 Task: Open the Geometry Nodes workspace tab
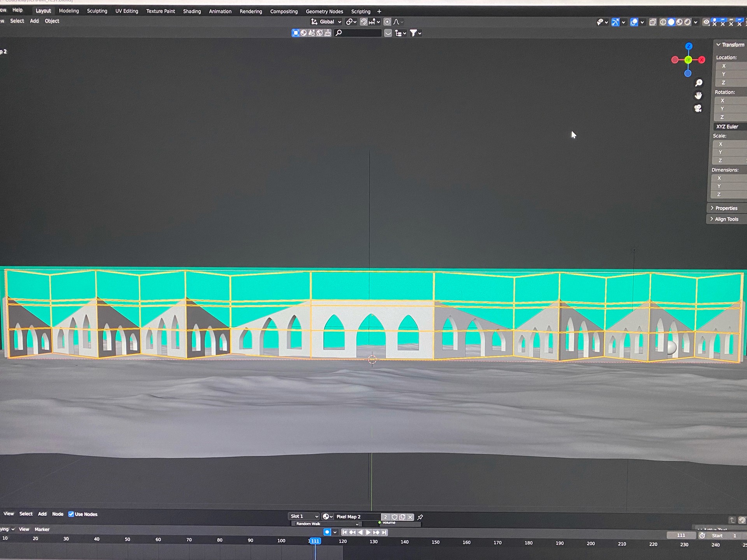coord(324,11)
